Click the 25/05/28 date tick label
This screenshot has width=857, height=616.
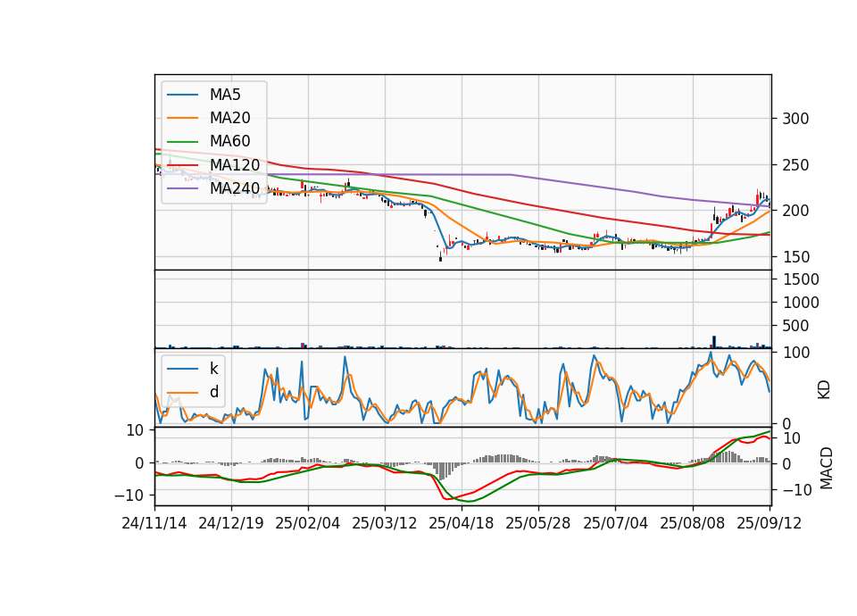[x=537, y=523]
